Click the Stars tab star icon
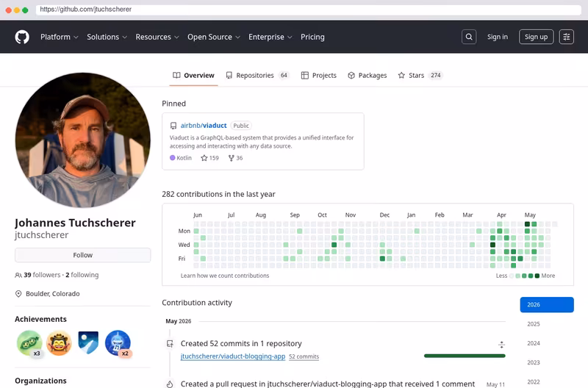 click(401, 76)
